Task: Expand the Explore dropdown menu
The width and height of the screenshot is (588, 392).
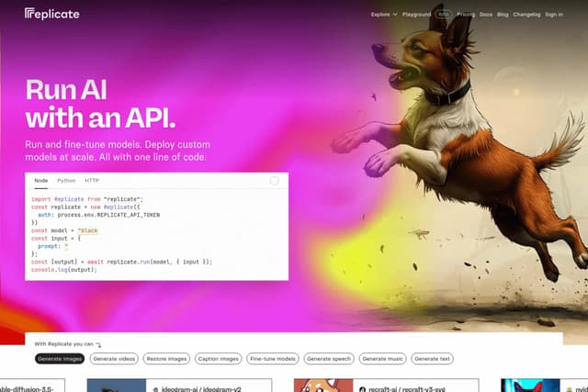Action: 384,15
